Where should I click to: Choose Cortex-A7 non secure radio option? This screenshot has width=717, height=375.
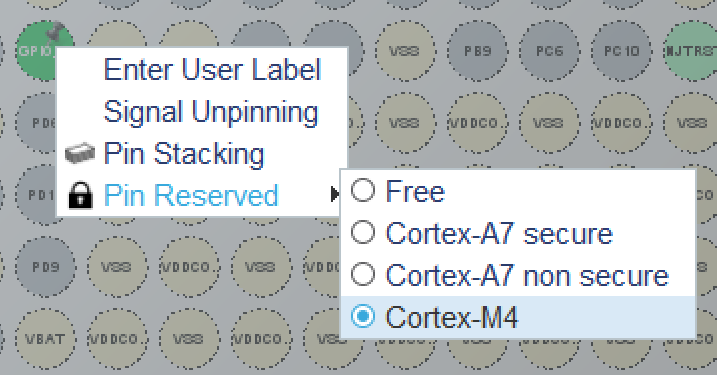pos(363,274)
